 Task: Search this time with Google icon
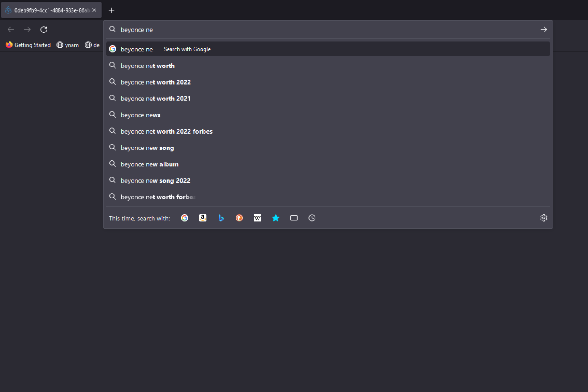(x=184, y=218)
